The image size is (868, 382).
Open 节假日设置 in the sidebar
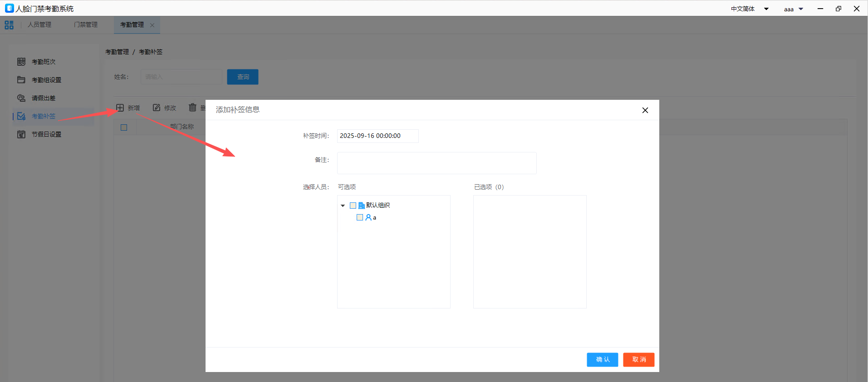(x=46, y=134)
